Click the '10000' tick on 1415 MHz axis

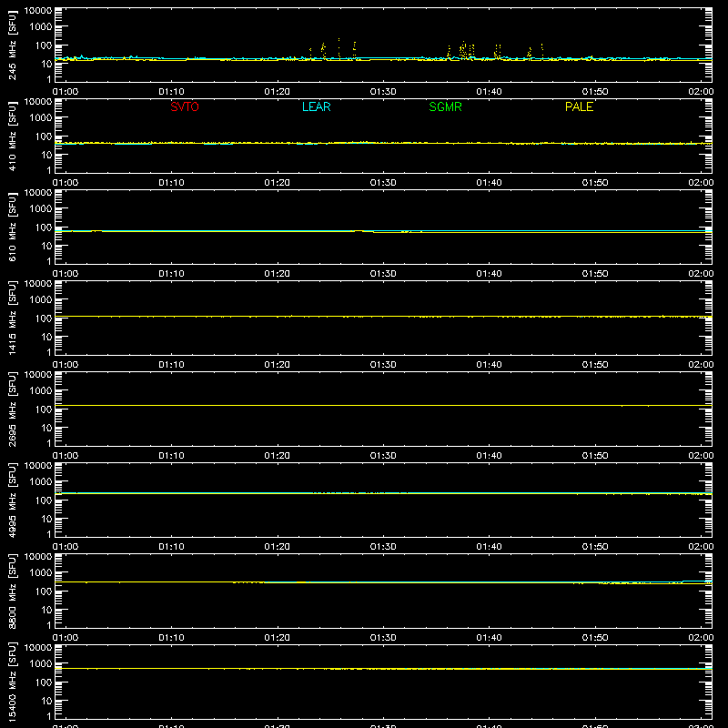38,284
